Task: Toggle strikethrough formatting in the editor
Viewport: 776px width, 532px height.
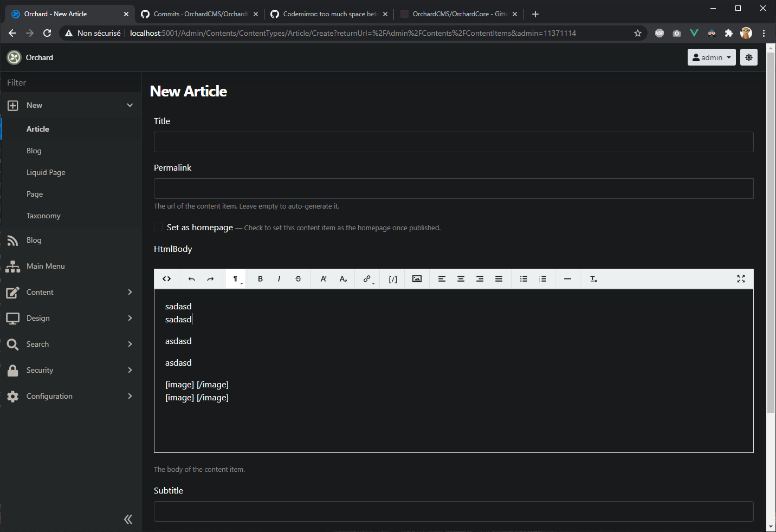Action: [x=298, y=278]
